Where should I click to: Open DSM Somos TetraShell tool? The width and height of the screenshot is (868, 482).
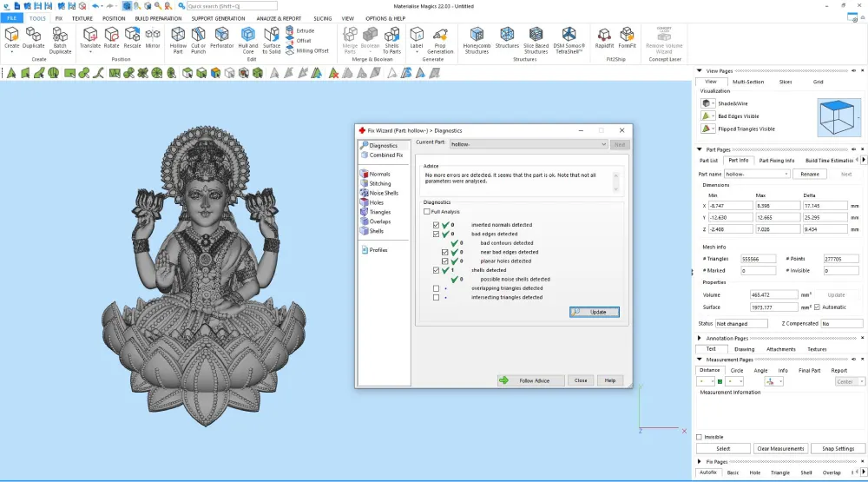(x=569, y=41)
